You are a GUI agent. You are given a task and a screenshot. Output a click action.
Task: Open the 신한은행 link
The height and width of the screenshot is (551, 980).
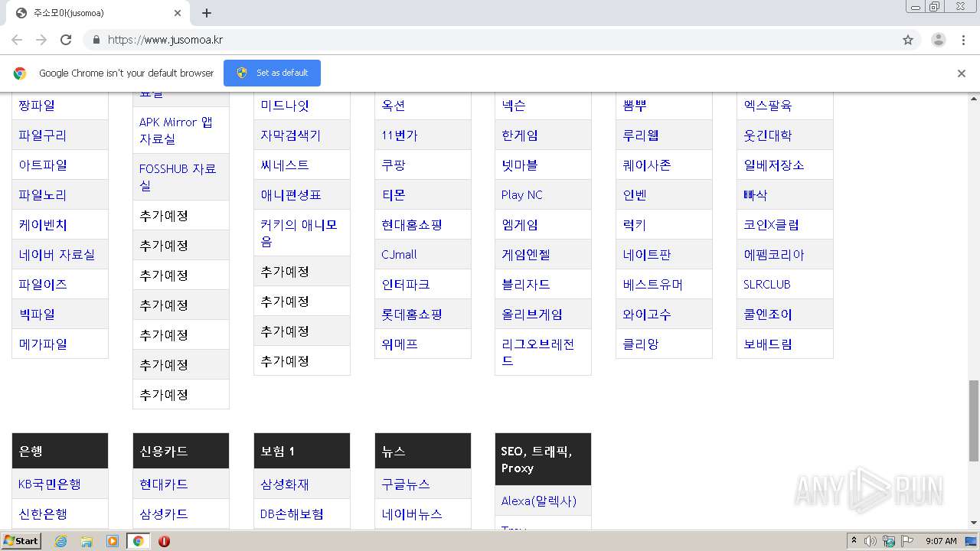[43, 514]
